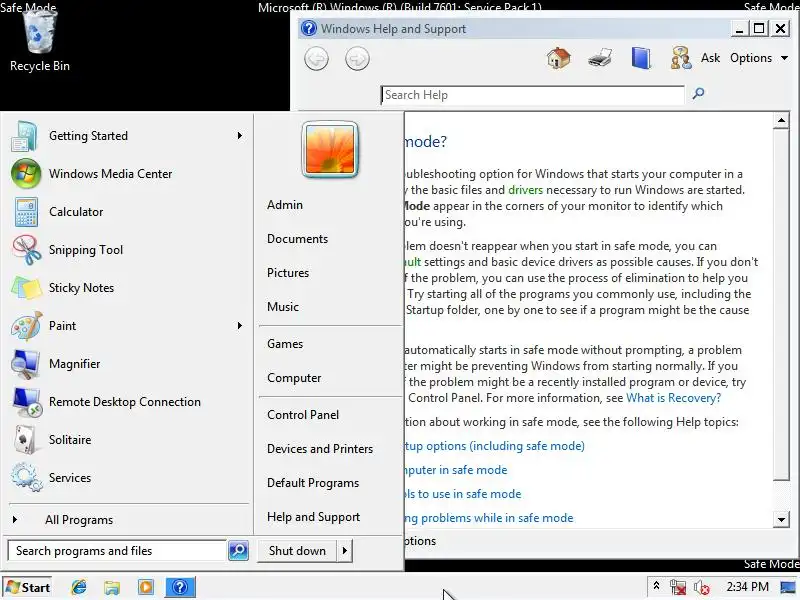Screen dimensions: 800x600
Task: Click the user account flower picture
Action: coord(330,149)
